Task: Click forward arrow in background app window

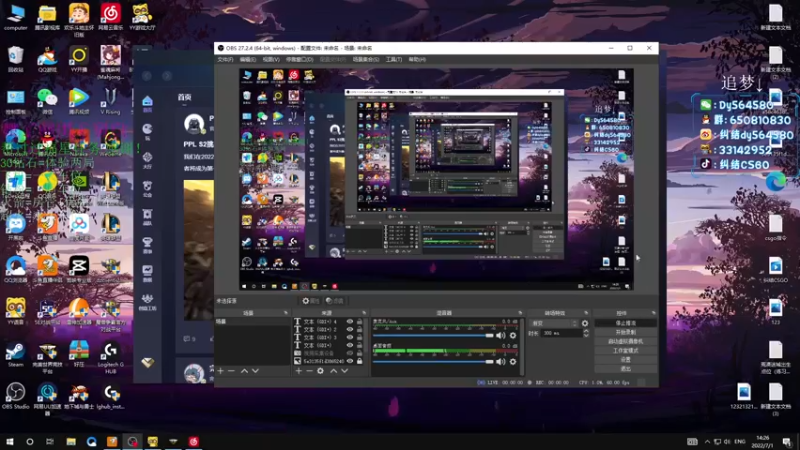Action: 167,76
